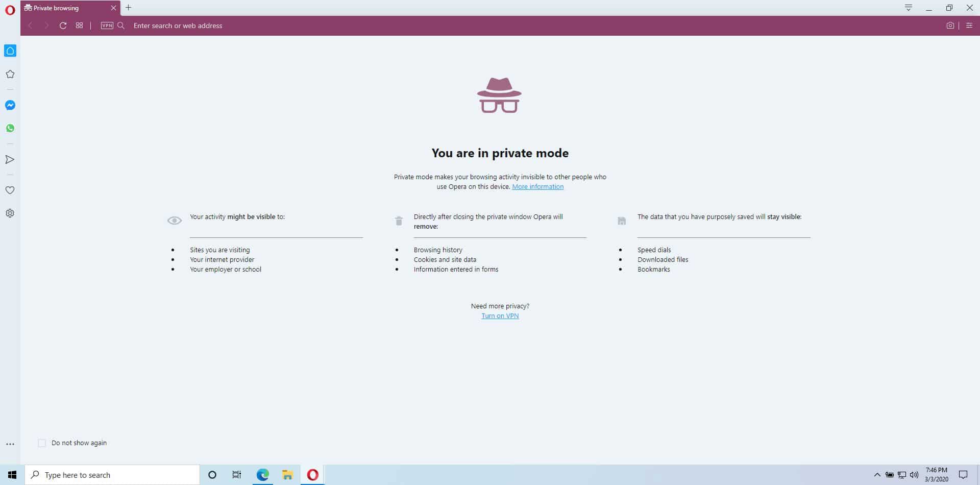Open the network tray icon
The image size is (980, 485).
[x=902, y=475]
